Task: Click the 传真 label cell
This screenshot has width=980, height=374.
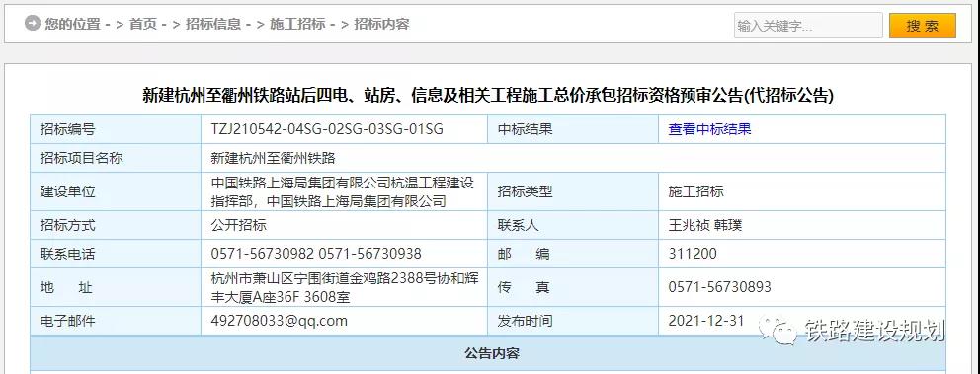Action: click(573, 287)
